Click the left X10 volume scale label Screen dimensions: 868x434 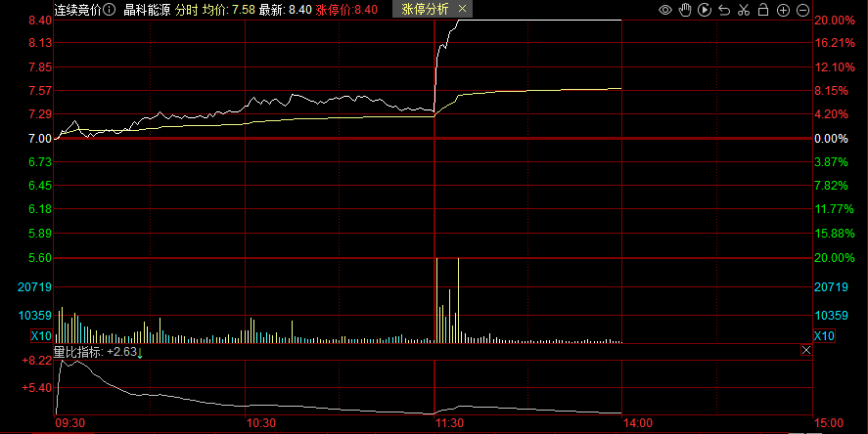tap(40, 336)
